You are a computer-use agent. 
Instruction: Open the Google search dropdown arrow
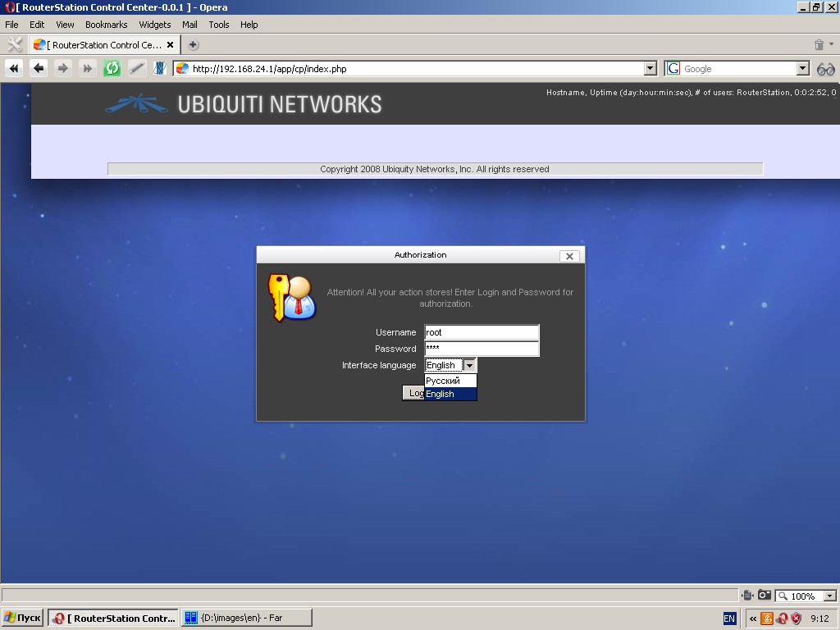pyautogui.click(x=802, y=69)
